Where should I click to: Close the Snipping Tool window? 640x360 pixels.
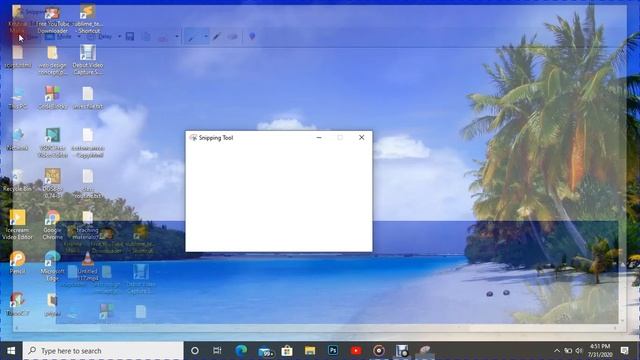(x=361, y=138)
